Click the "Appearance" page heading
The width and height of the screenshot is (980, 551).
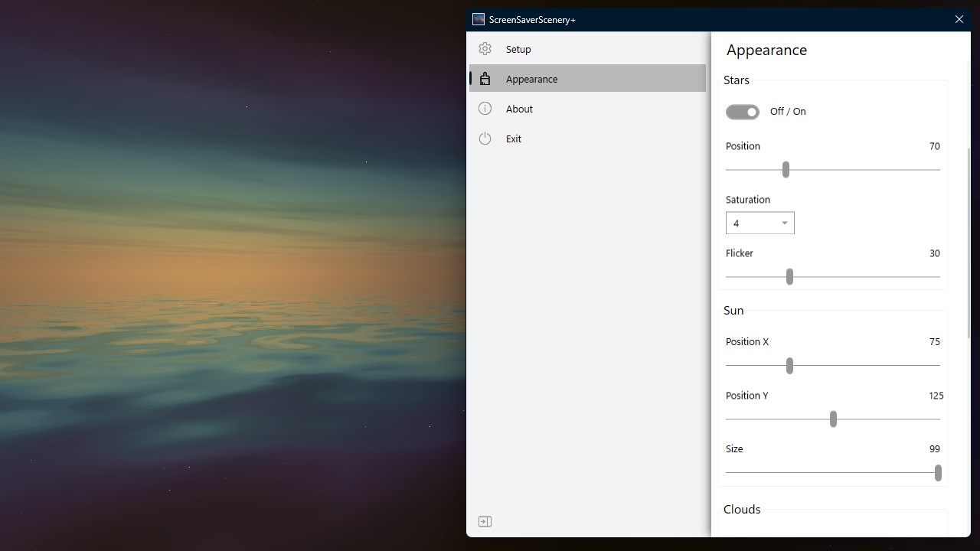766,50
